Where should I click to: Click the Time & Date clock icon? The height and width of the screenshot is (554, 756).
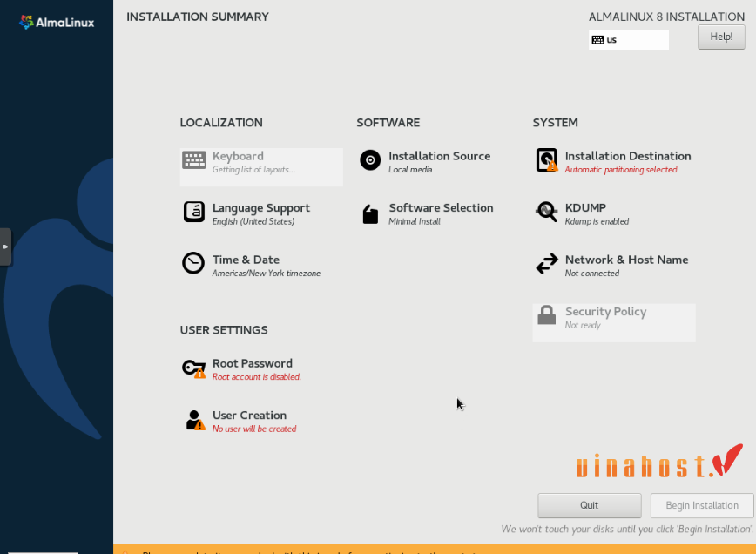[x=193, y=263]
